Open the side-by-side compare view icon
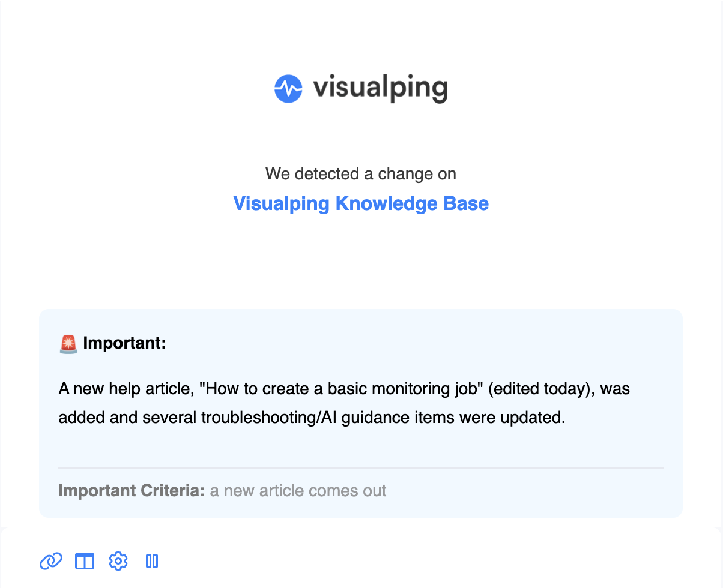Screen dimensions: 723x588 (85, 561)
